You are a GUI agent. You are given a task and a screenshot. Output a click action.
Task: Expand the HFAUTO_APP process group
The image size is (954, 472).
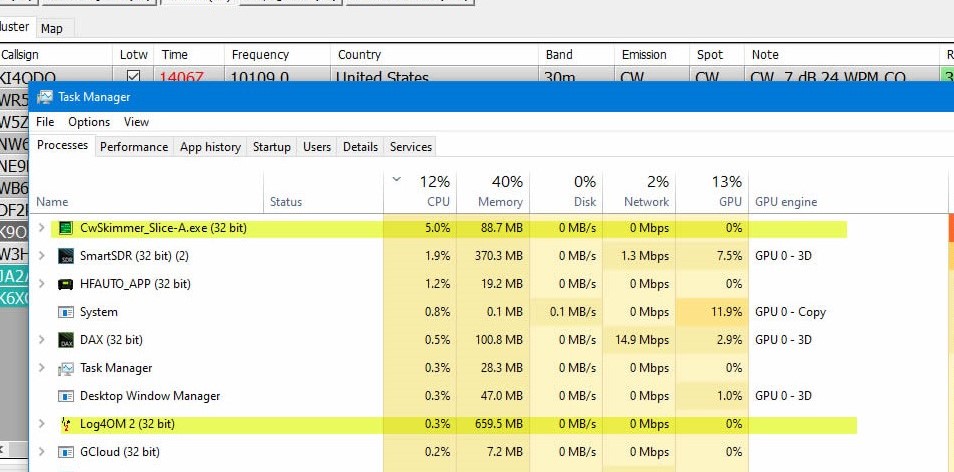[41, 284]
